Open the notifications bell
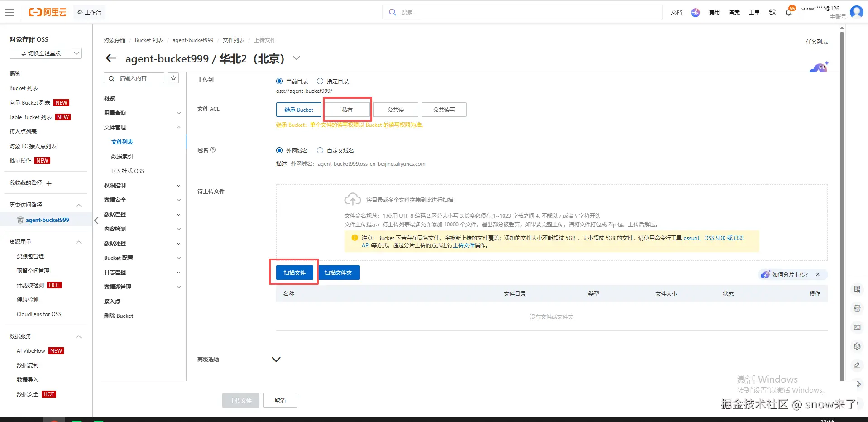The width and height of the screenshot is (868, 422). (789, 12)
